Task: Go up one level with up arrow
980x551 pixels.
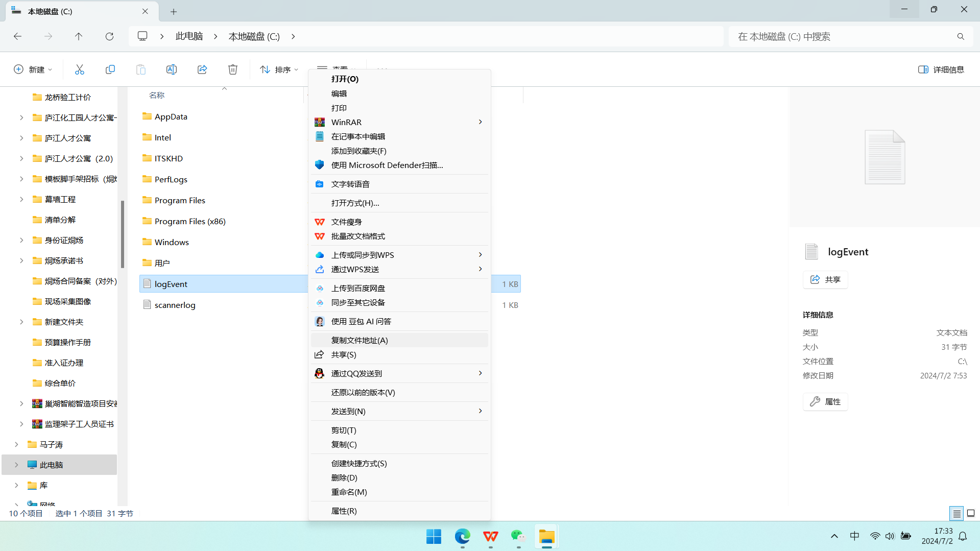Action: point(79,36)
